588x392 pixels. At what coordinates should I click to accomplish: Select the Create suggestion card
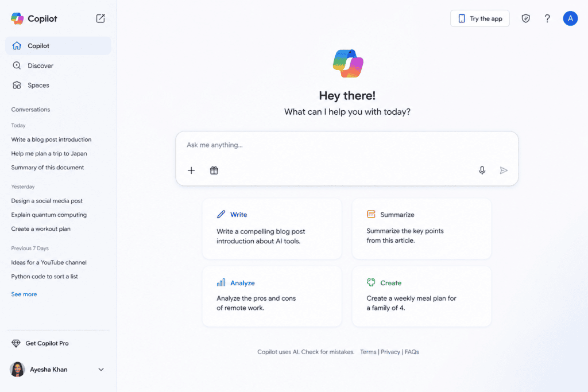pyautogui.click(x=421, y=296)
